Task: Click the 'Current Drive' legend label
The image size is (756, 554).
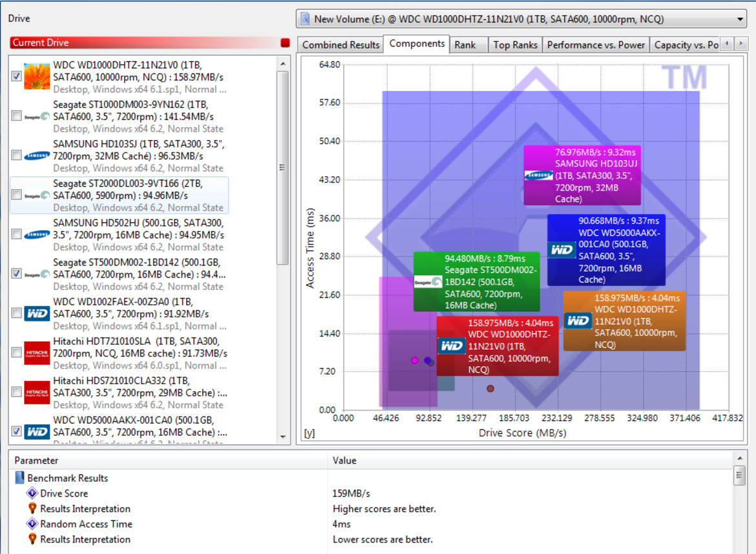Action: coord(41,43)
